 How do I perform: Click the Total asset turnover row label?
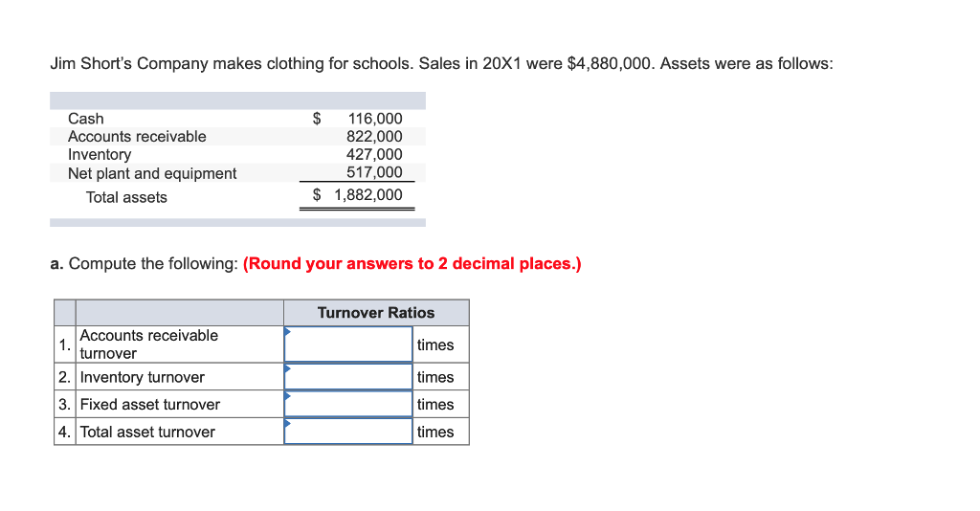click(x=147, y=433)
